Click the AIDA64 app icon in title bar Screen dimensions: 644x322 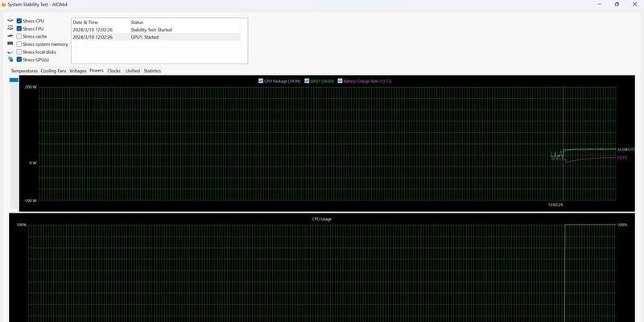click(x=3, y=5)
